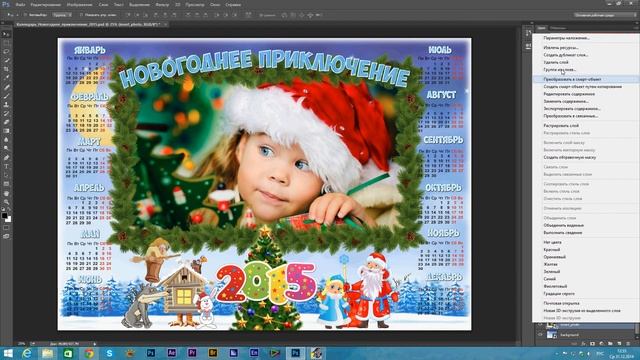Open Chrome from the taskbar
The width and height of the screenshot is (640, 360).
point(89,353)
